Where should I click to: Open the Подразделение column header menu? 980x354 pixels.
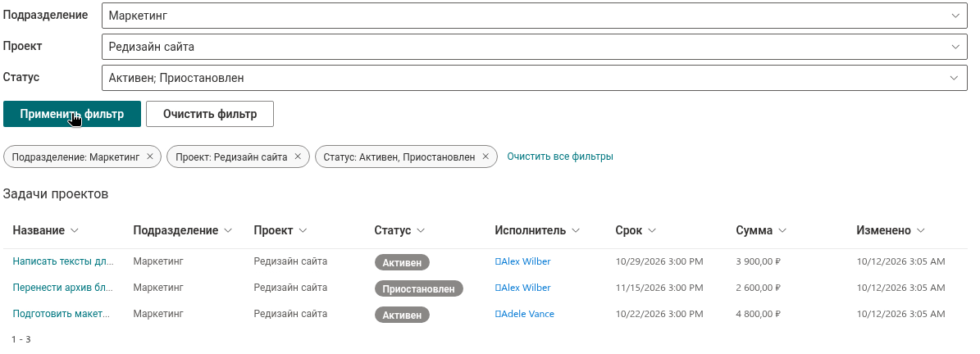pyautogui.click(x=183, y=230)
